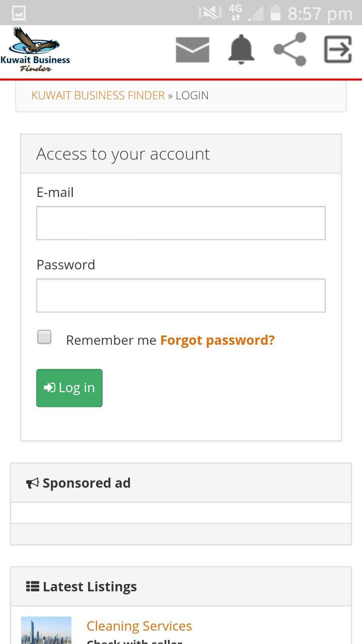Viewport: 362px width, 644px height.
Task: Tap the notification bell icon
Action: click(x=241, y=49)
